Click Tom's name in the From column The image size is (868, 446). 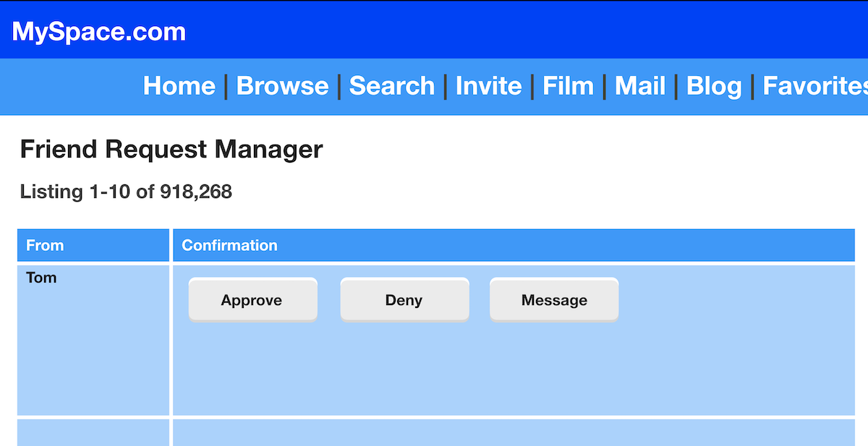(x=41, y=278)
